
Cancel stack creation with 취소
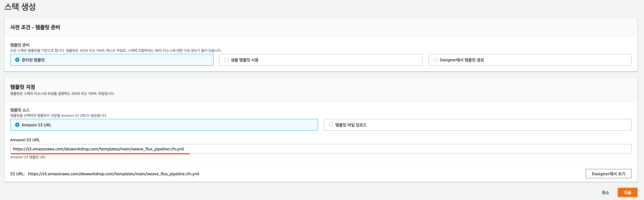[605, 193]
